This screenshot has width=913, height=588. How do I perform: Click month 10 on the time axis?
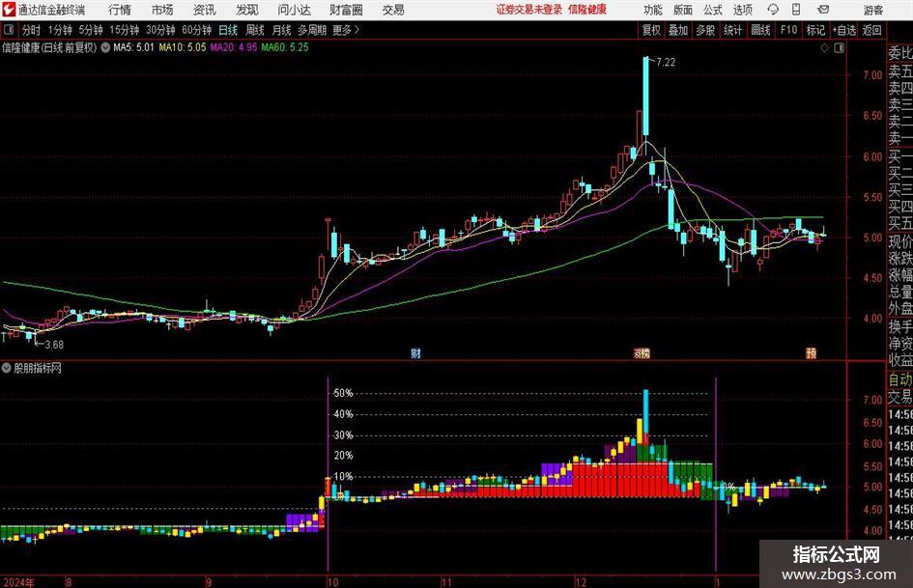[x=332, y=582]
